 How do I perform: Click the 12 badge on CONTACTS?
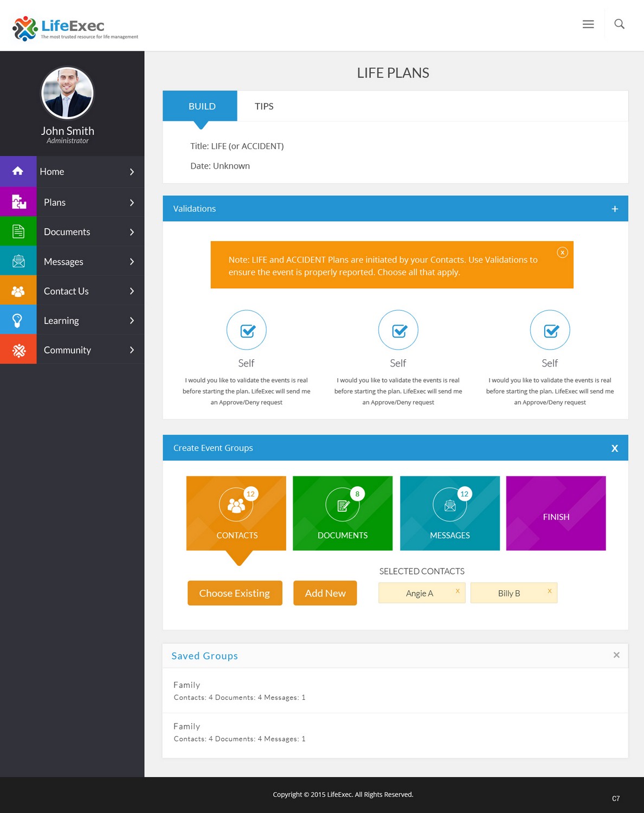point(250,494)
